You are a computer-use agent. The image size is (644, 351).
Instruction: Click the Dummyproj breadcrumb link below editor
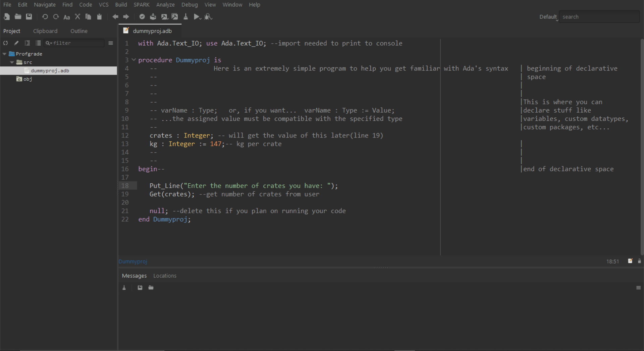[133, 261]
